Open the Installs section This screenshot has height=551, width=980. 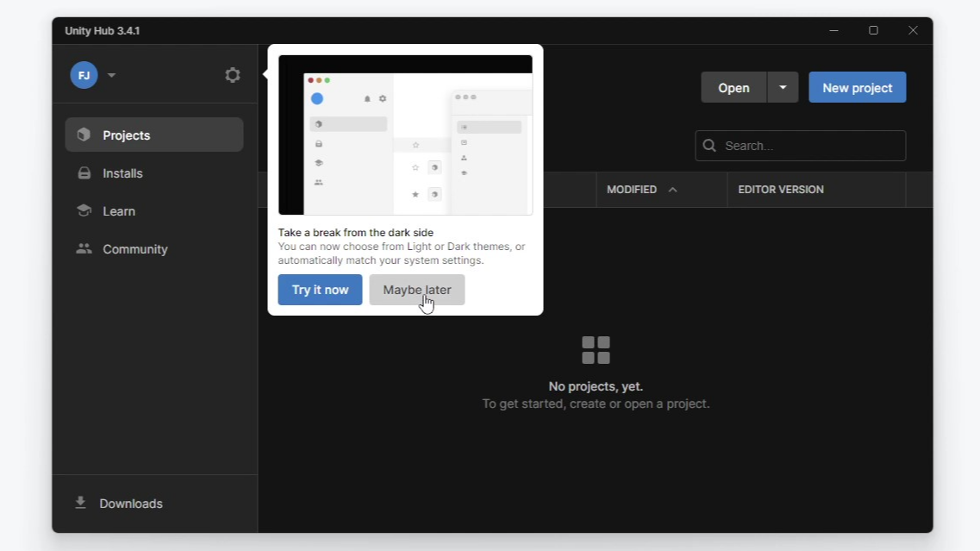[154, 173]
